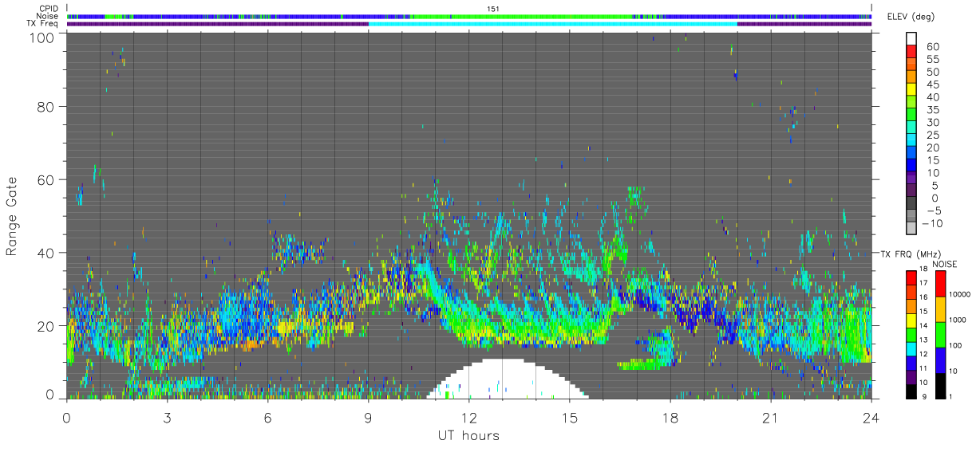Click the ELEV colorbar label '45'
The height and width of the screenshot is (452, 980).
(932, 85)
